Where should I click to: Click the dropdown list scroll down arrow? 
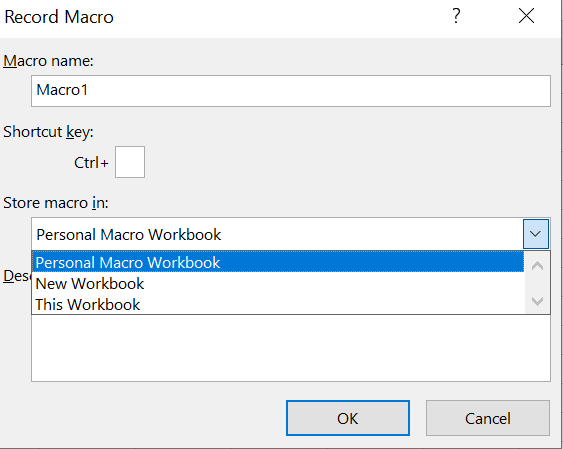[x=537, y=300]
